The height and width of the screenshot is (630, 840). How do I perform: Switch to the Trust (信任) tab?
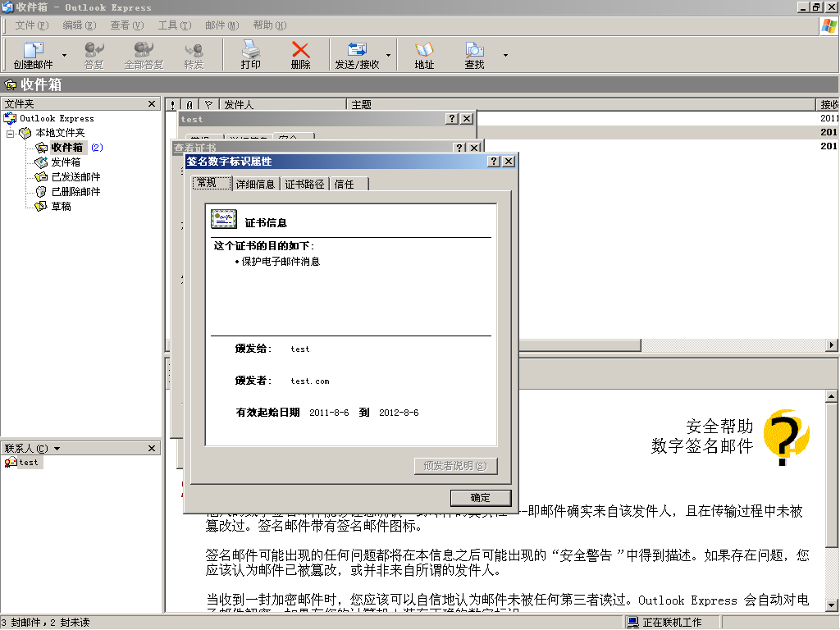click(x=349, y=184)
